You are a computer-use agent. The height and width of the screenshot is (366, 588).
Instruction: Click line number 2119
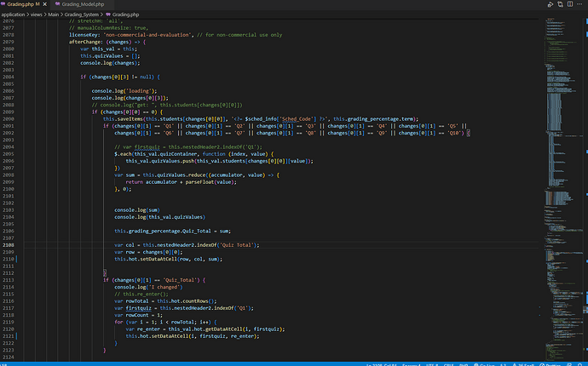tap(9, 322)
